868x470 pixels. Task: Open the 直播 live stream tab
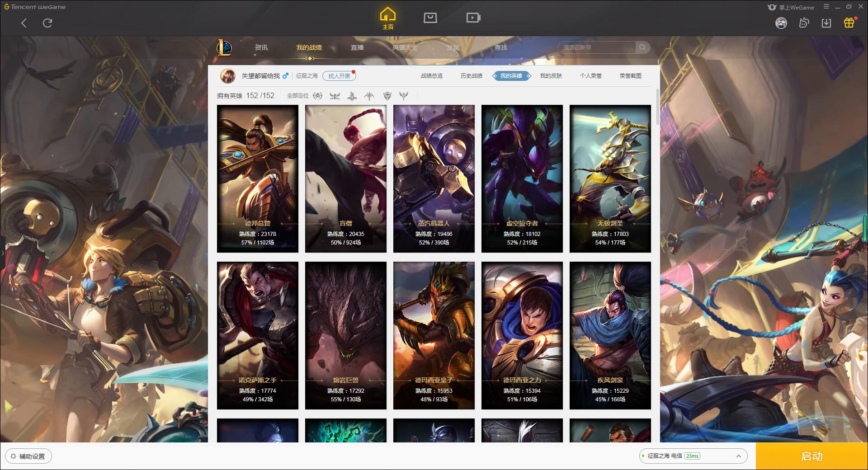357,47
